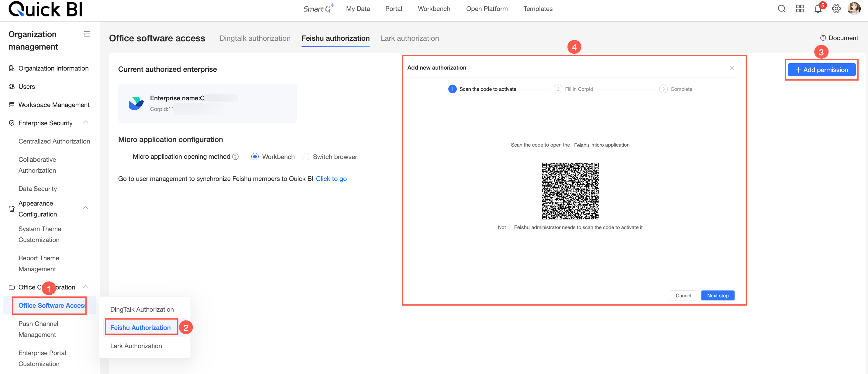Click the Office Collaboration card icon
Viewport: 868px width, 374px height.
click(12, 287)
